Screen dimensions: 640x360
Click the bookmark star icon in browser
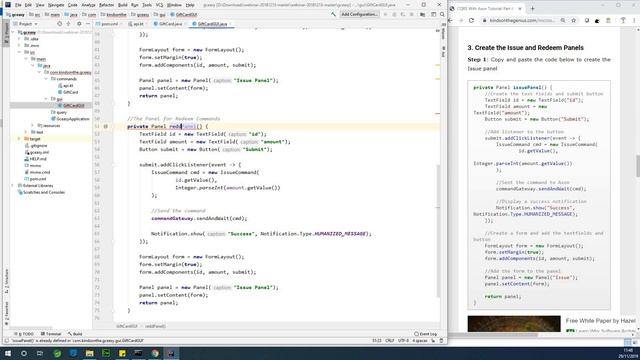pos(573,20)
